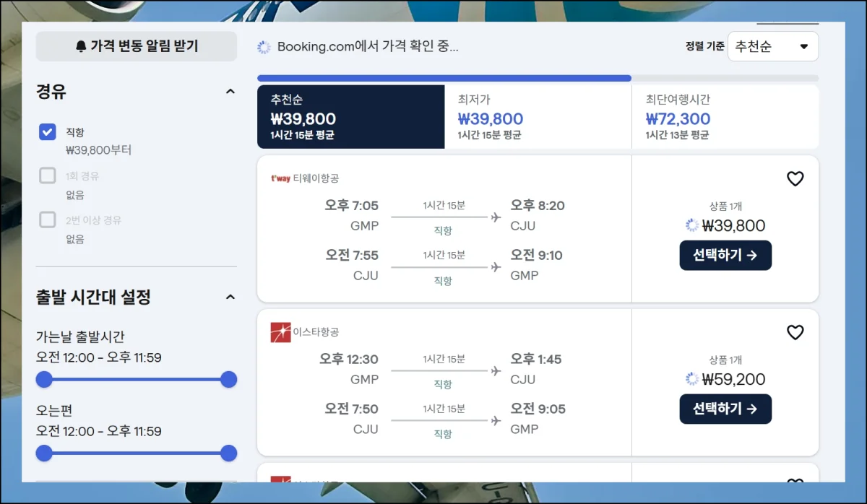867x504 pixels.
Task: Click the Booking.com loading spinner icon
Action: pos(264,47)
